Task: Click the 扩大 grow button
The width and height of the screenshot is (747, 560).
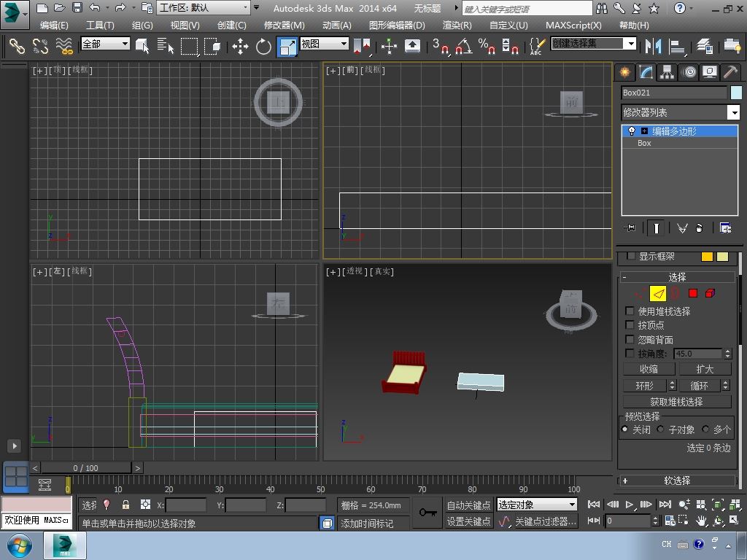Action: click(x=705, y=369)
